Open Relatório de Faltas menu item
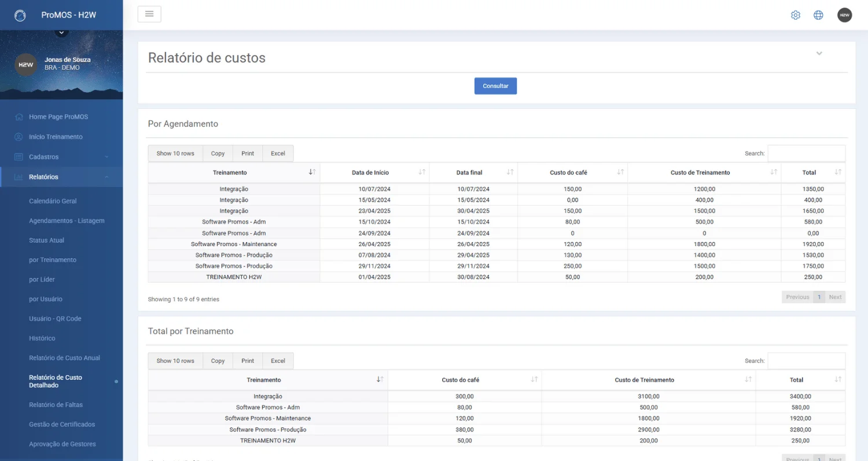The height and width of the screenshot is (461, 868). [x=56, y=405]
